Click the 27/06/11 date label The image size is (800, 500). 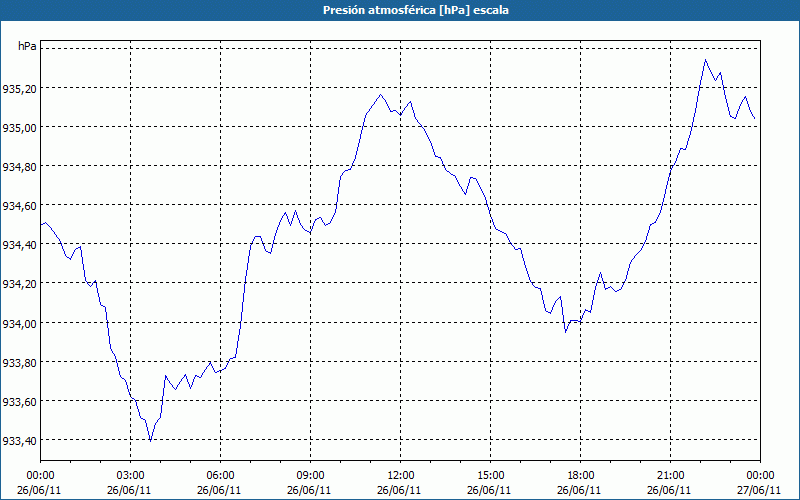(759, 490)
